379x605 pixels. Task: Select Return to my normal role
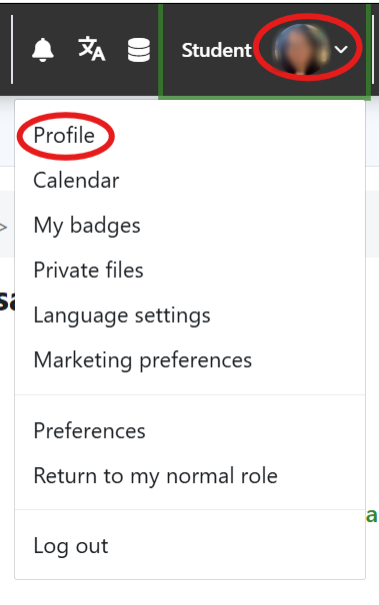click(x=156, y=476)
